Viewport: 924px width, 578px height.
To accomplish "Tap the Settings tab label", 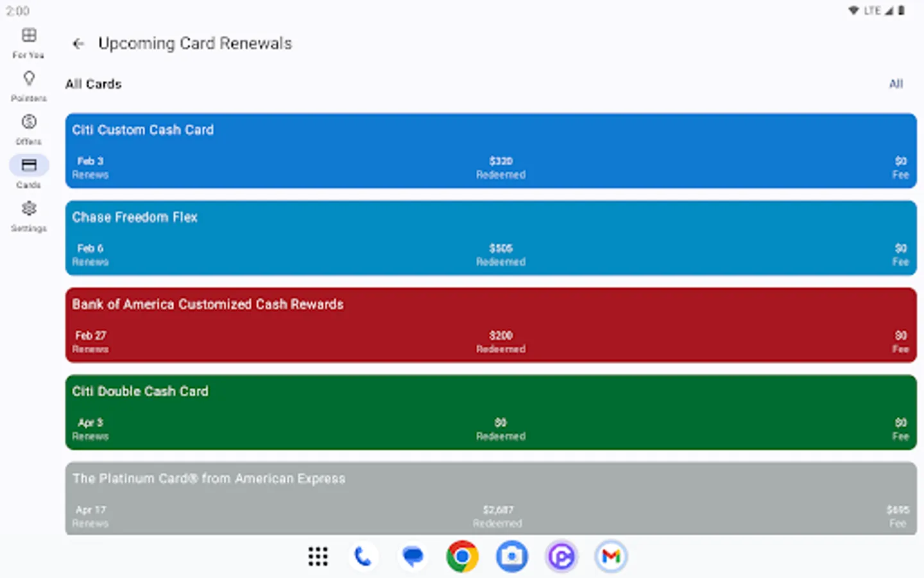I will (29, 228).
